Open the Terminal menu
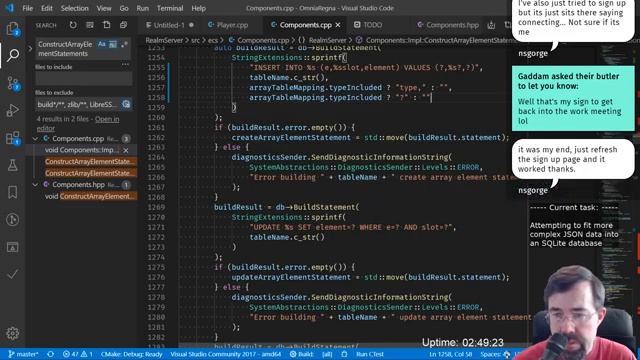Screen dimensions: 640x360 [170, 8]
